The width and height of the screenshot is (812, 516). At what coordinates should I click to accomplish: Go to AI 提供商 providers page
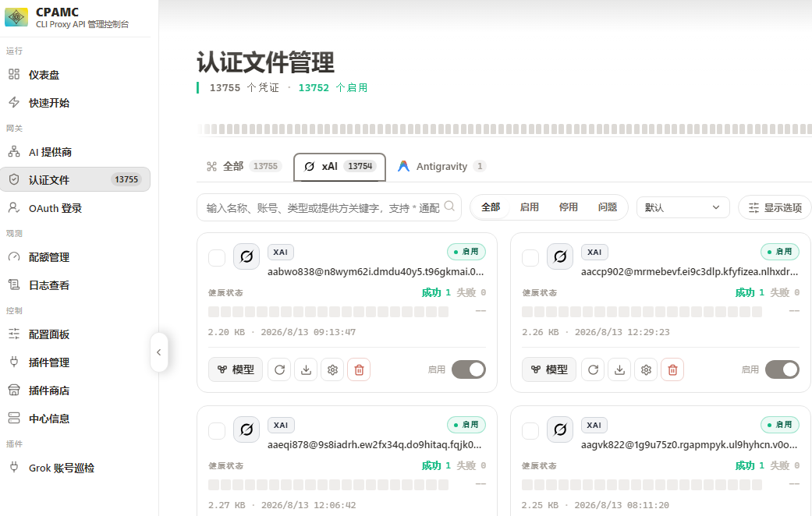click(x=75, y=152)
